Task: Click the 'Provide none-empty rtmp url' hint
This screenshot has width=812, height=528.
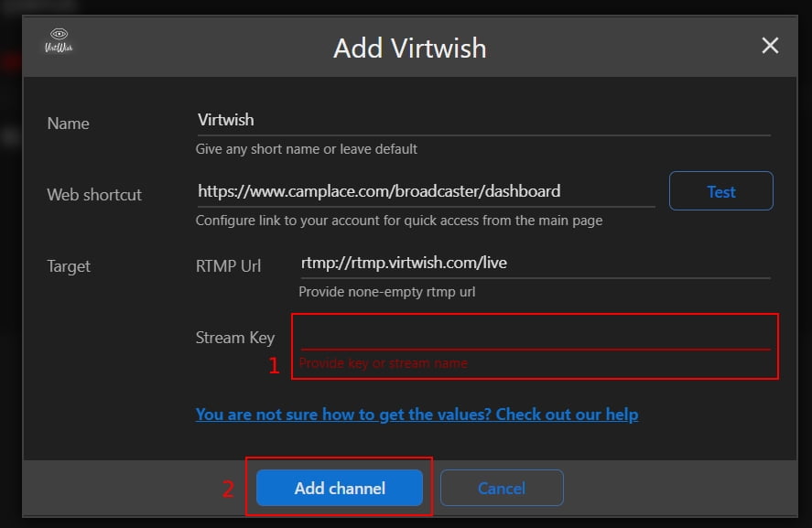Action: coord(387,292)
